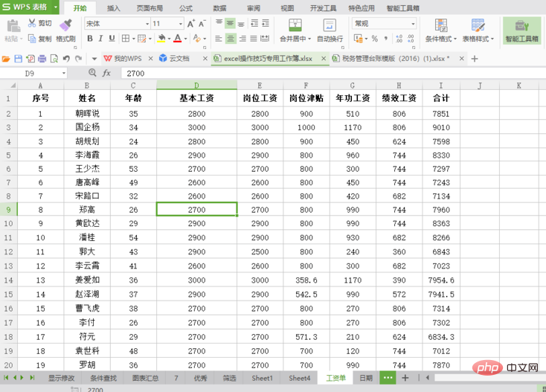546x392 pixels.
Task: Open the Smart Toolbox (智能工具箱) button
Action: (x=522, y=30)
